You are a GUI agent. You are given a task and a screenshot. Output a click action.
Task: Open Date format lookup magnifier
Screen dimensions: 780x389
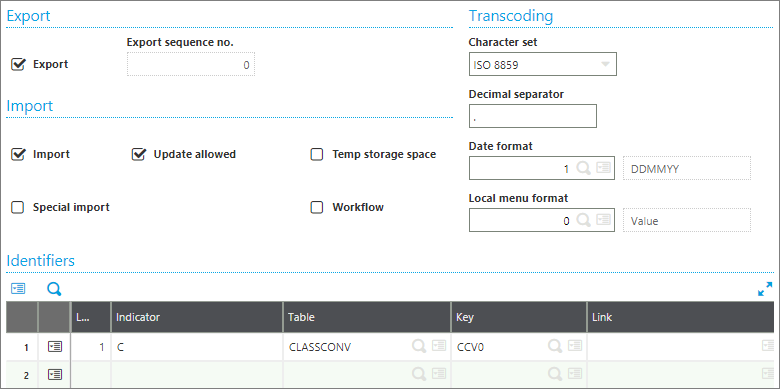(584, 169)
